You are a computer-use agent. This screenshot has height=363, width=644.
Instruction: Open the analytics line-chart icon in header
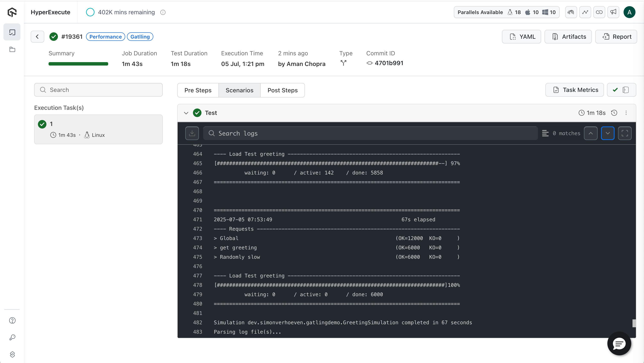coord(585,12)
